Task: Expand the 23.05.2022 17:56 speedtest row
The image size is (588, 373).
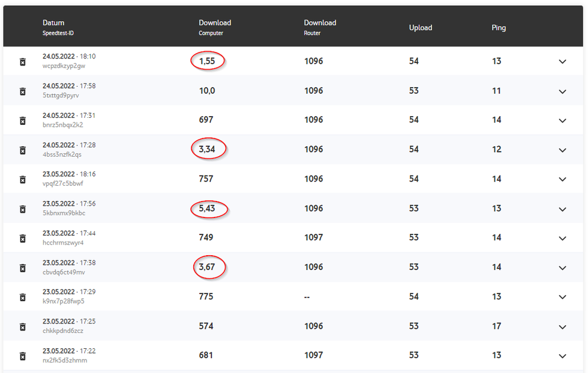Action: pyautogui.click(x=562, y=209)
